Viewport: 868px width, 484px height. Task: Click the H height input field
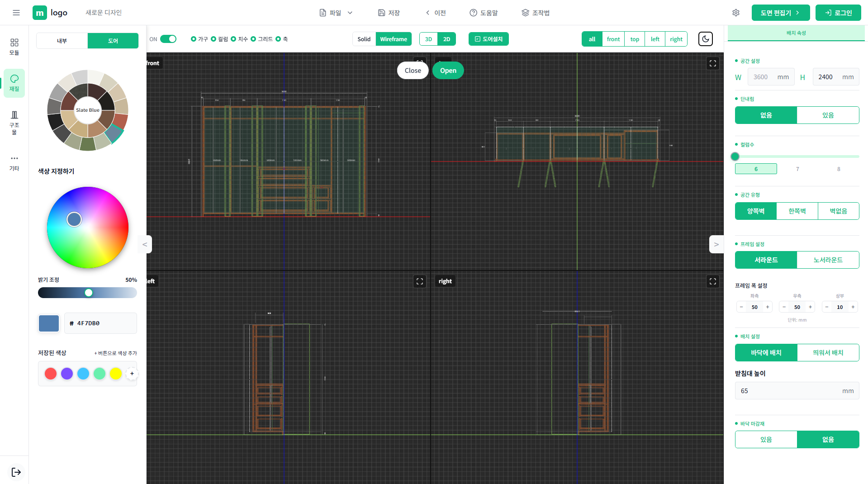[x=836, y=77]
